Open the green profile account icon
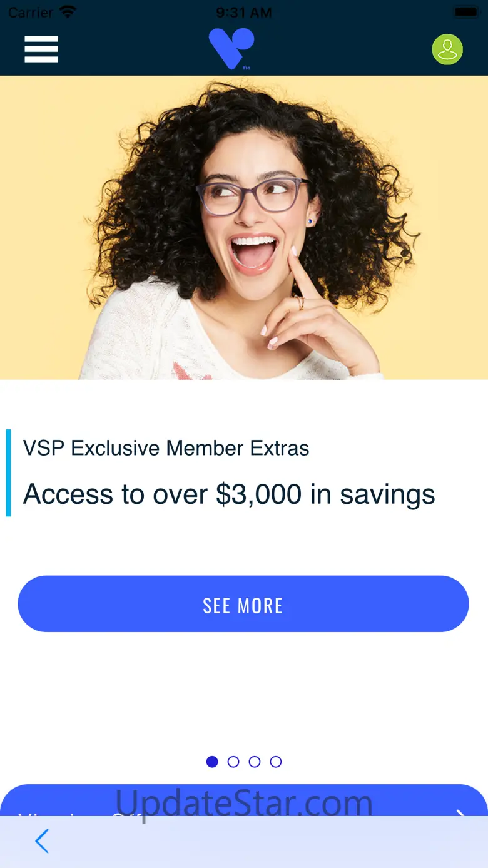The width and height of the screenshot is (488, 868). 447,49
